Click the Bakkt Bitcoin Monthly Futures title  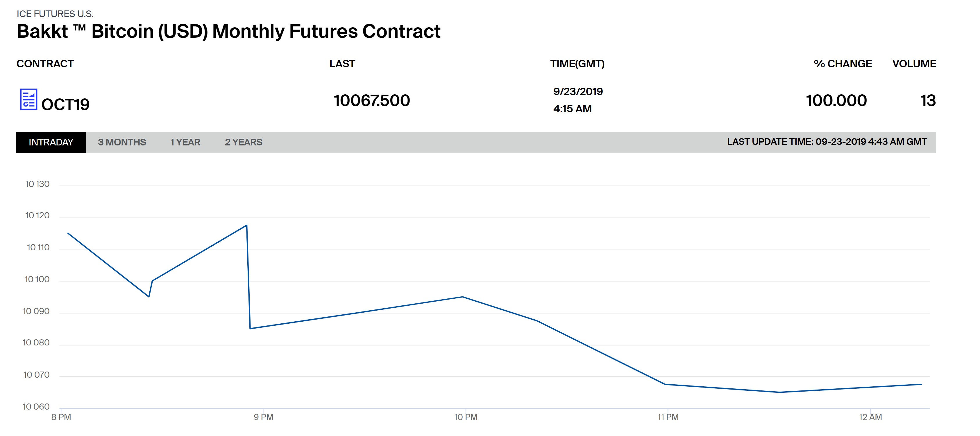(228, 31)
